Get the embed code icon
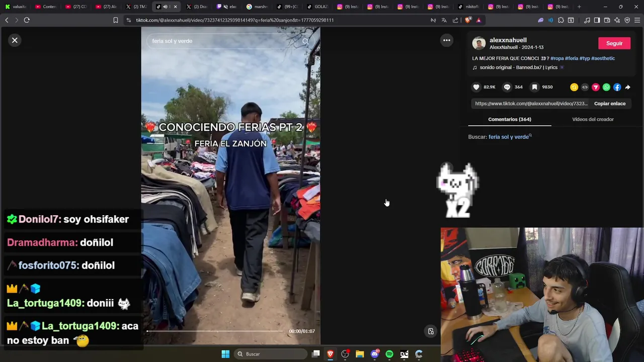Viewport: 644px width, 362px height. 585,87
